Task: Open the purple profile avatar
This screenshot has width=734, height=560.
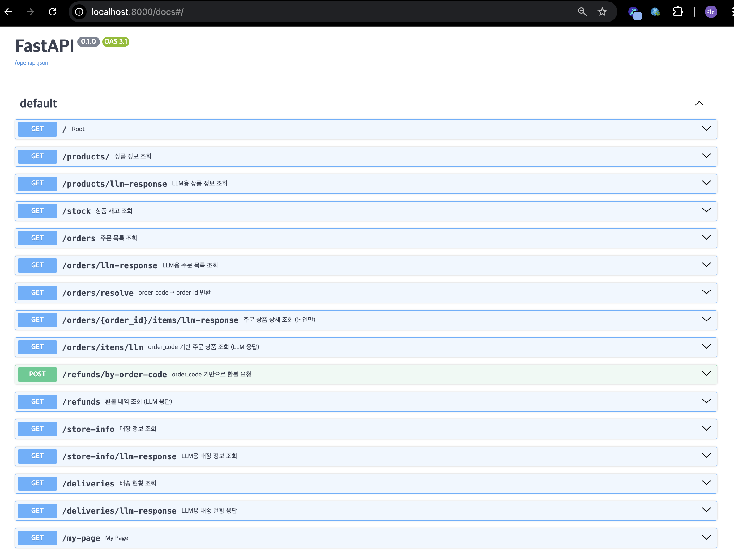Action: click(711, 12)
